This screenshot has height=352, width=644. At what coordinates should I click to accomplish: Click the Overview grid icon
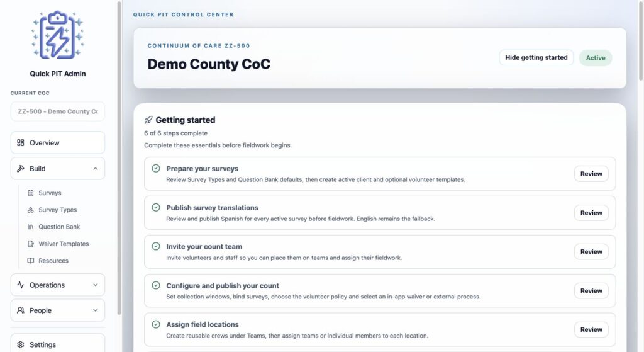pos(21,143)
